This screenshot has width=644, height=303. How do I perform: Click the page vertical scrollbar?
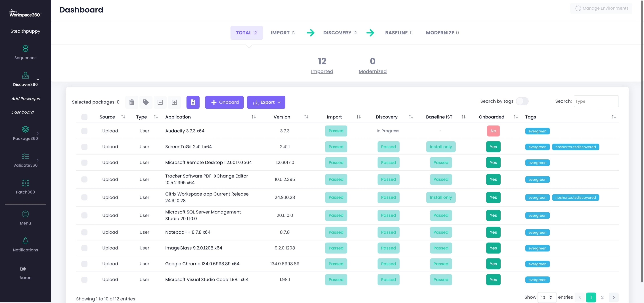(x=642, y=141)
